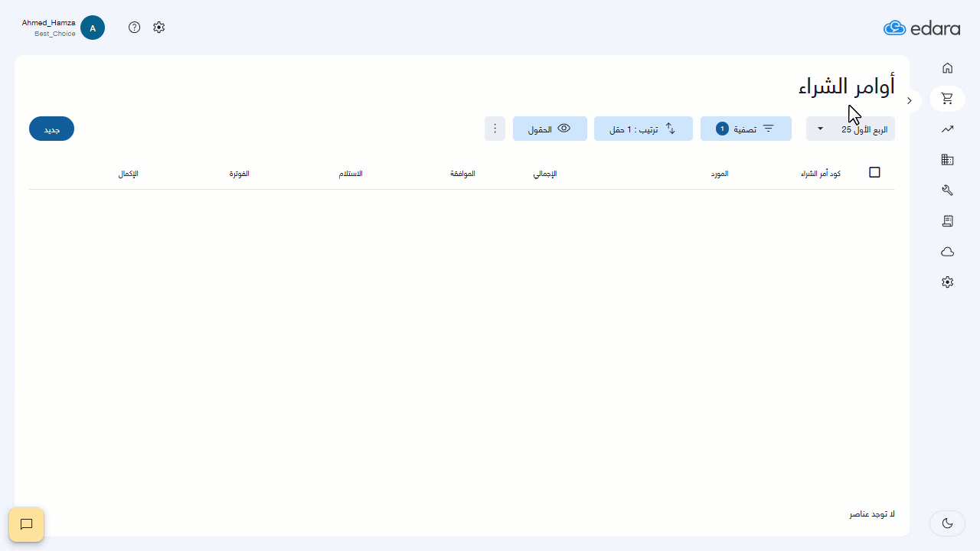Image resolution: width=980 pixels, height=551 pixels.
Task: Open the Home icon in sidebar
Action: pyautogui.click(x=947, y=68)
